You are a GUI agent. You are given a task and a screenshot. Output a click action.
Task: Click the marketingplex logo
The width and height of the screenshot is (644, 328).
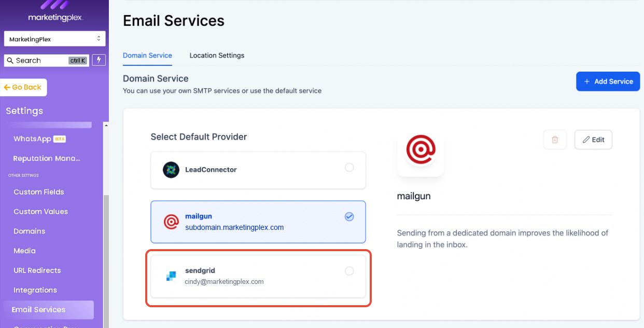tap(55, 11)
